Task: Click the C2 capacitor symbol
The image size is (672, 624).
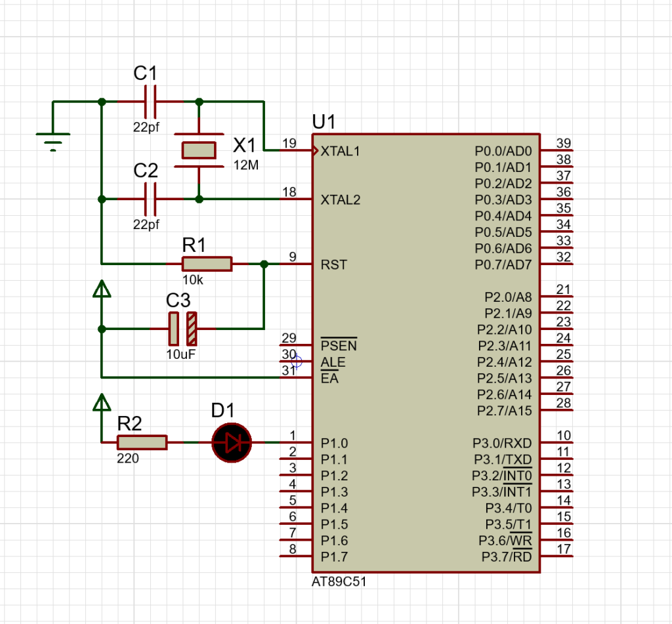Action: coord(150,199)
